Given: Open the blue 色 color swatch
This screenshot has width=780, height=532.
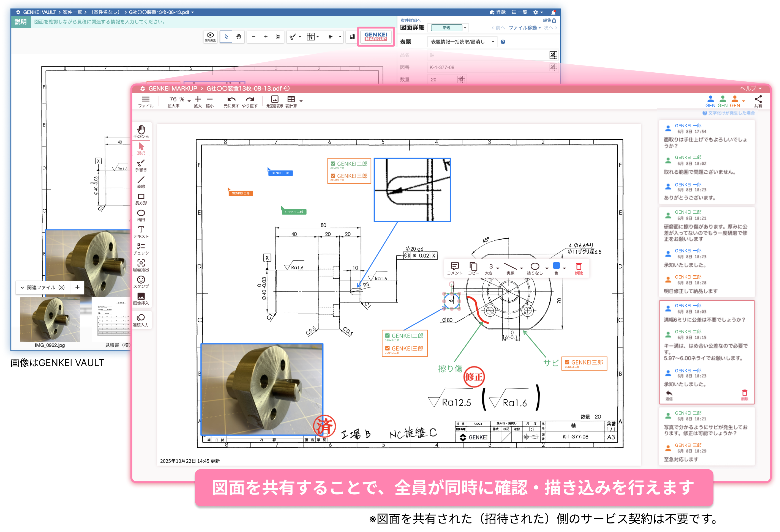Looking at the screenshot, I should (x=556, y=266).
